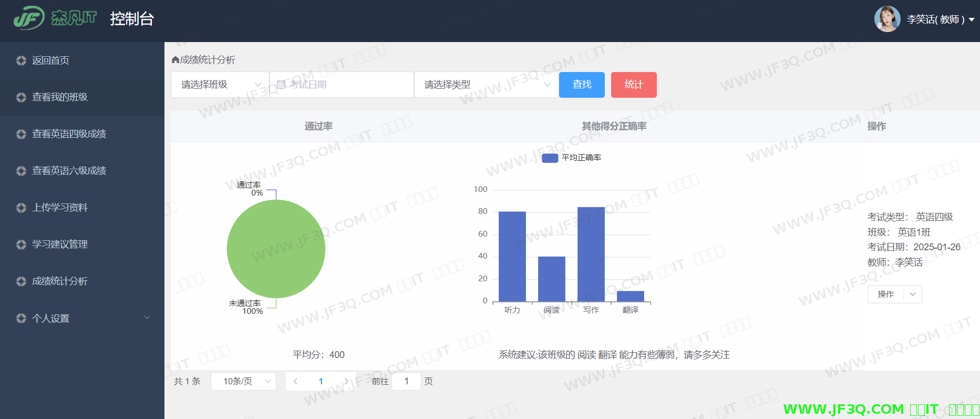Open the 查看英语六级成绩 menu item
Screen dimensions: 980x419
pyautogui.click(x=69, y=171)
